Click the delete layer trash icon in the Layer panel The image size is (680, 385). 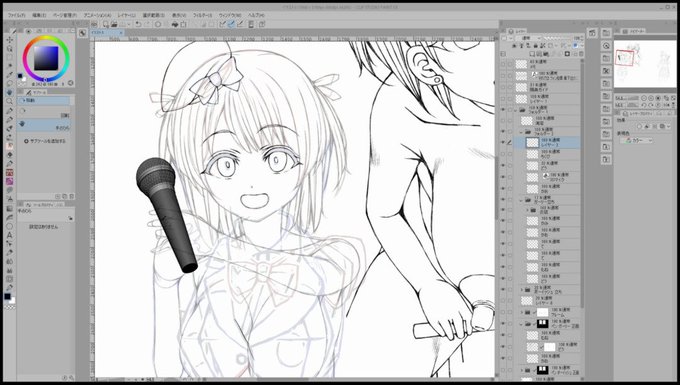coord(581,54)
